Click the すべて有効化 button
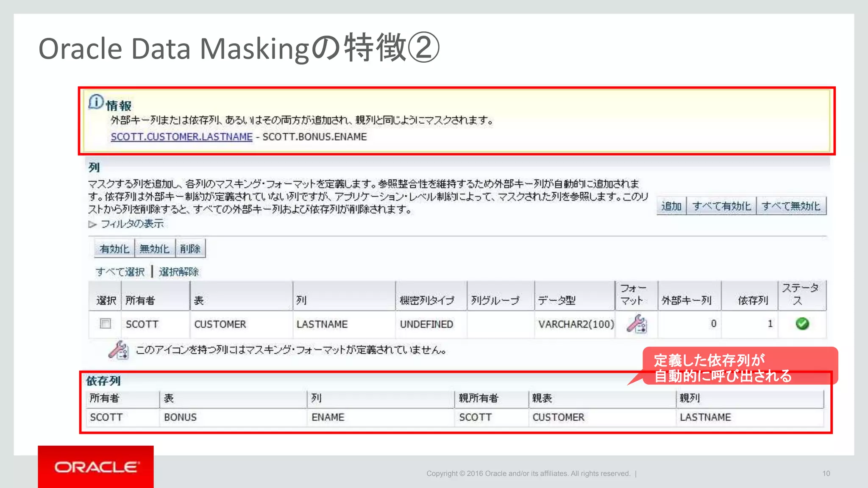This screenshot has width=868, height=488. (x=721, y=206)
